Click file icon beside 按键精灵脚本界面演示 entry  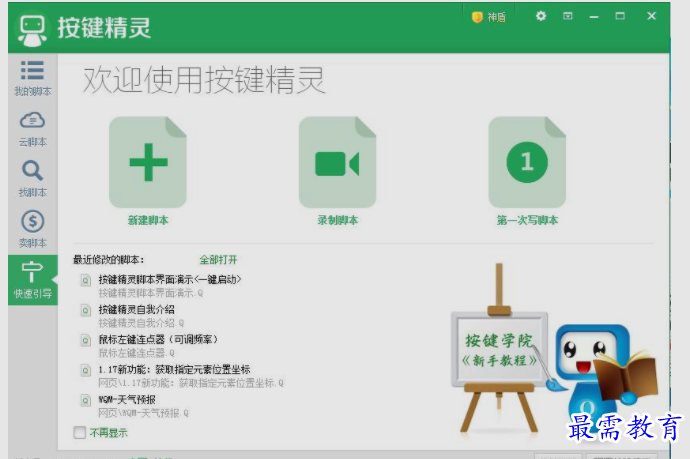86,280
